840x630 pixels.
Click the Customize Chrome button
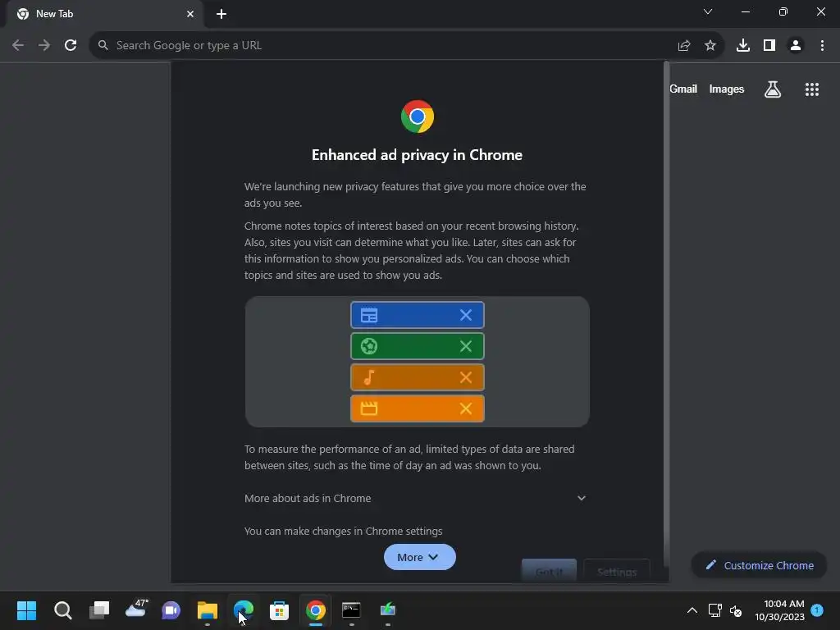[x=759, y=565]
